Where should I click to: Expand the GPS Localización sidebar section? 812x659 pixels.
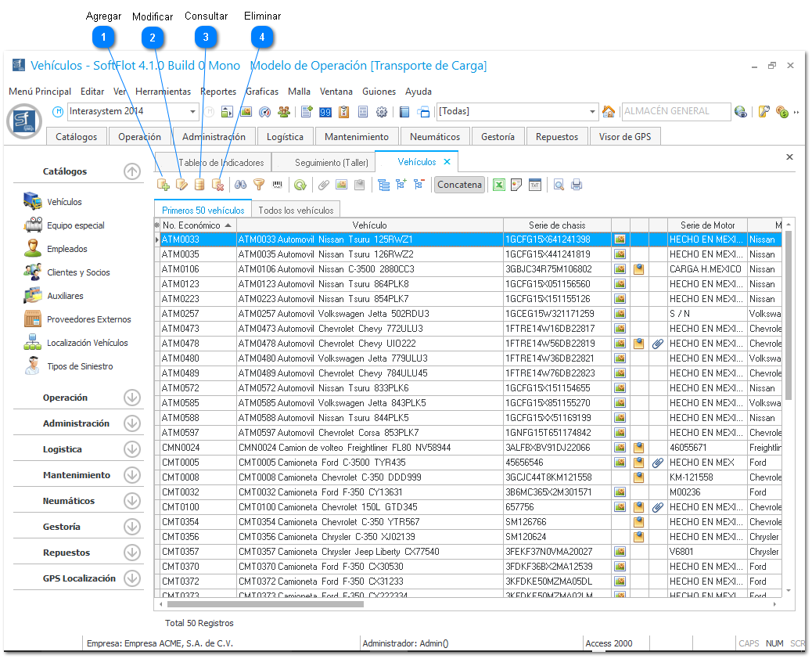(x=132, y=579)
